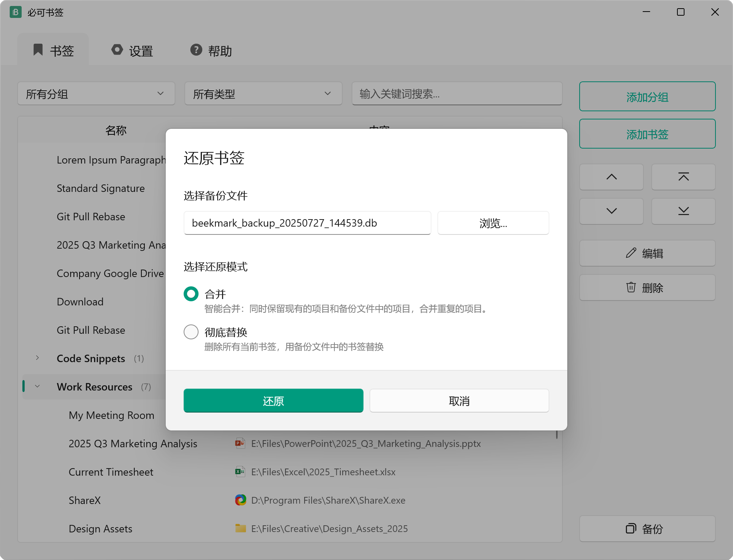Click the folder icon for Design Assets
Viewport: 733px width, 560px height.
[240, 528]
